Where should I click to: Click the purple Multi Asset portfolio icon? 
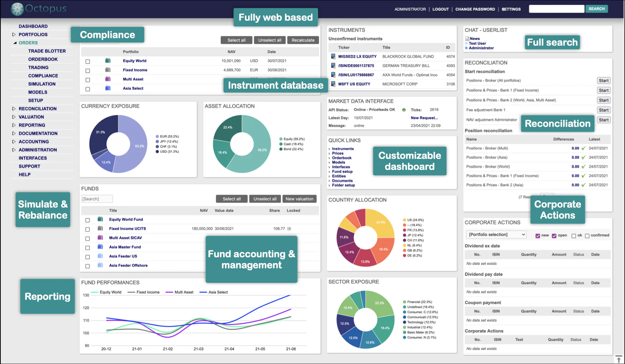click(x=108, y=79)
